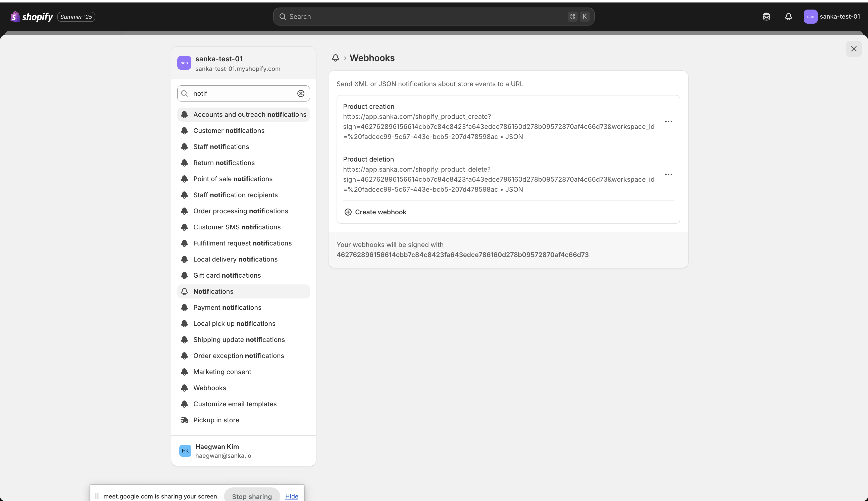868x501 pixels.
Task: Click the settings search field containing notif
Action: point(242,94)
